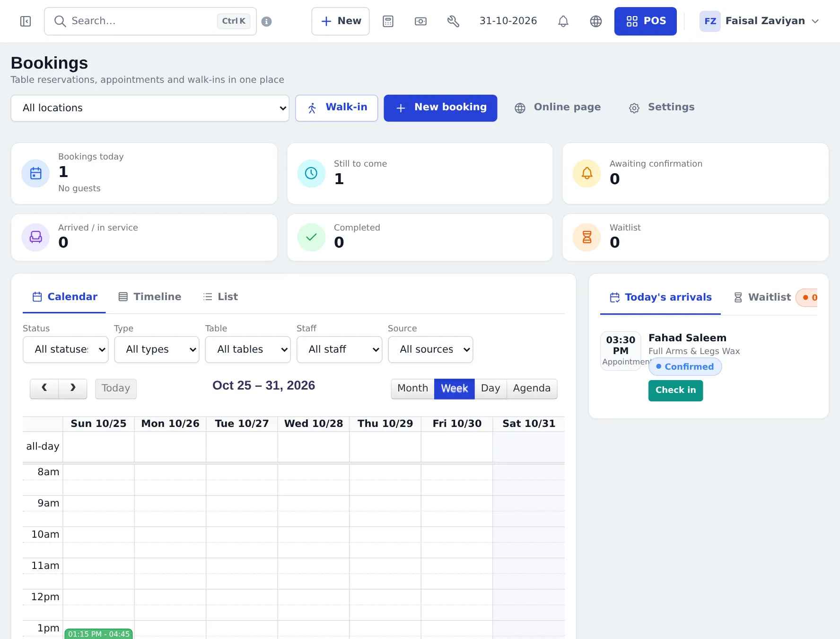Click Still to come clock icon
The height and width of the screenshot is (639, 840).
pos(311,173)
